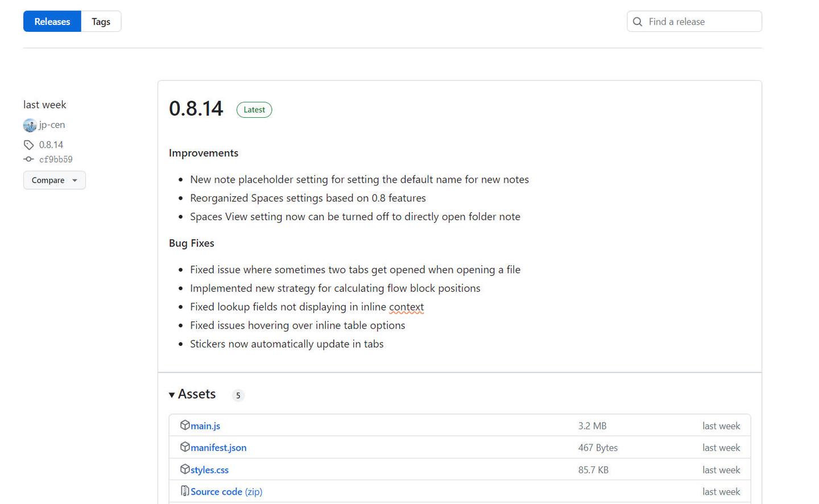The image size is (819, 504).
Task: Click the jp-cen avatar image
Action: pyautogui.click(x=30, y=125)
